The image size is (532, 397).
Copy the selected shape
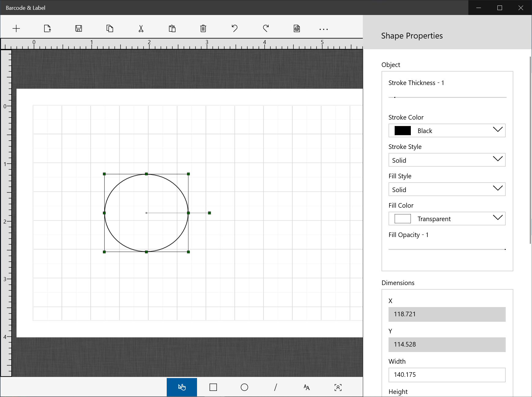[x=110, y=29]
